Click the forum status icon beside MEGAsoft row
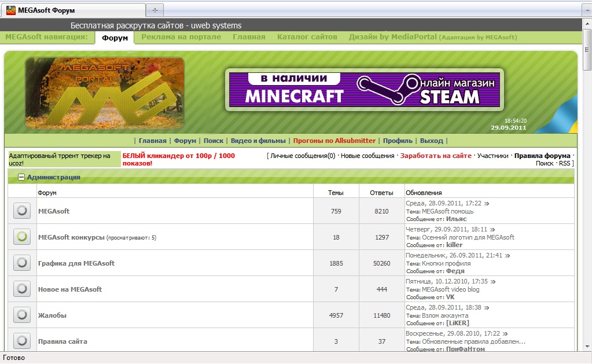 22,211
